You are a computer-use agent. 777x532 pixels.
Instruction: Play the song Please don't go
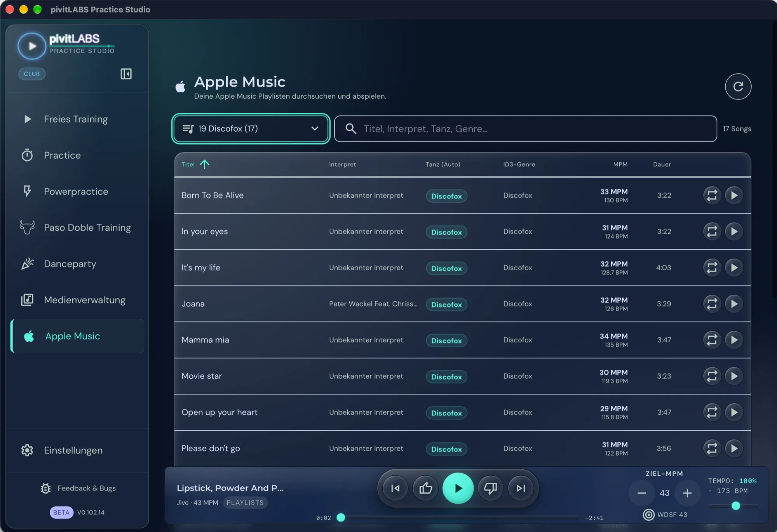(734, 448)
